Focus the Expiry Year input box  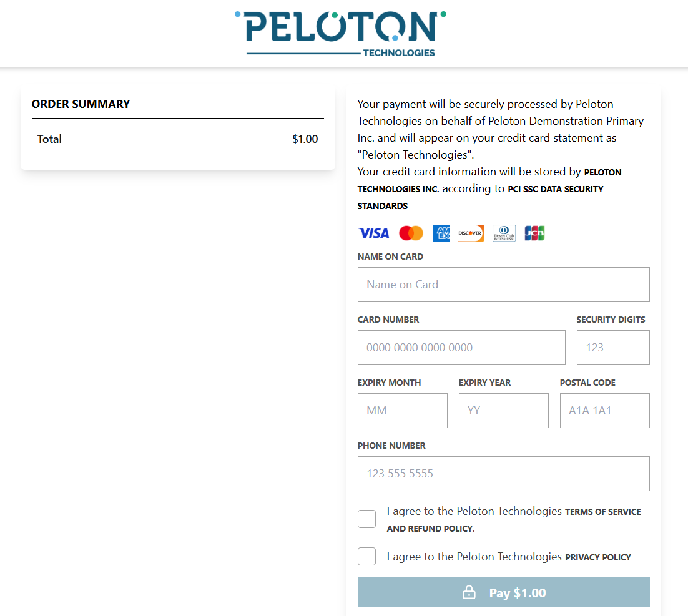pos(503,411)
